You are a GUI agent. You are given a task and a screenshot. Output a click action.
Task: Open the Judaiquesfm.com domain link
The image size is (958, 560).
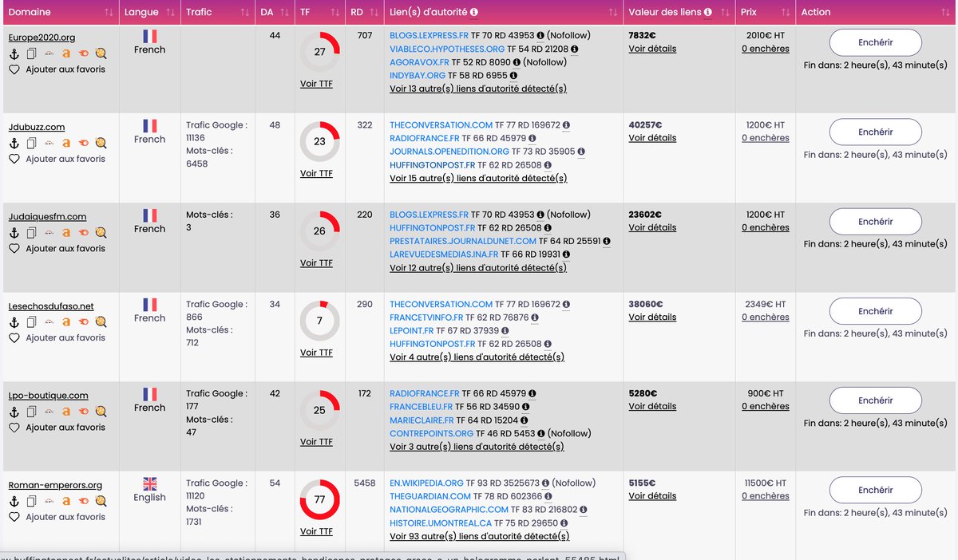click(47, 216)
